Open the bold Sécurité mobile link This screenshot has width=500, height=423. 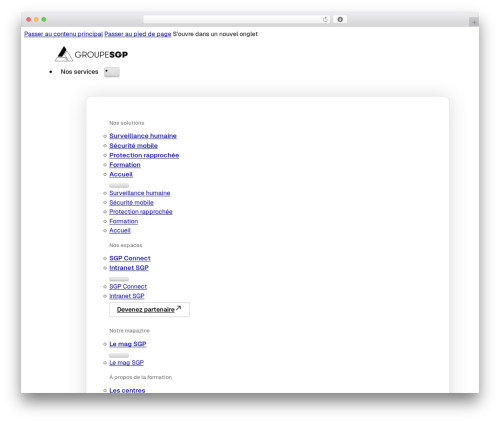tap(133, 146)
